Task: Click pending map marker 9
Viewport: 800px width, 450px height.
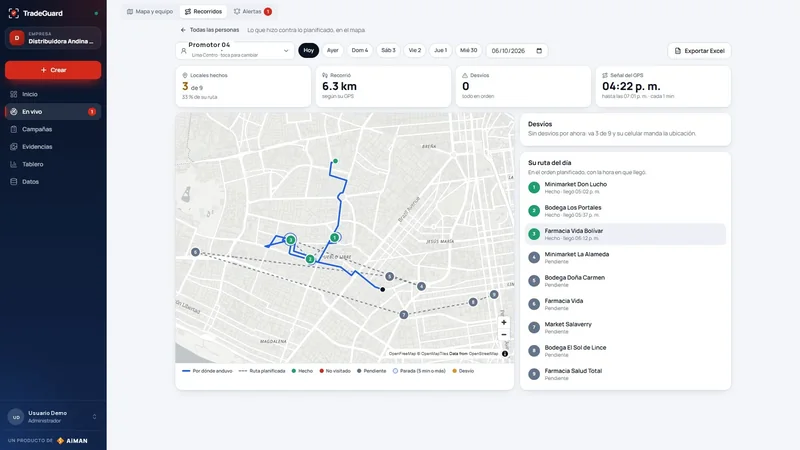Action: pos(494,294)
